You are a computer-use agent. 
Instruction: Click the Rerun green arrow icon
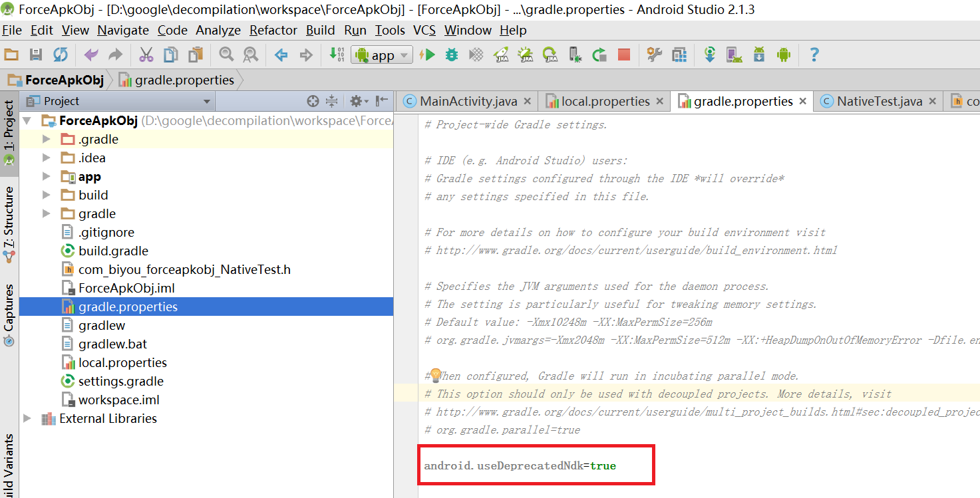click(x=599, y=55)
